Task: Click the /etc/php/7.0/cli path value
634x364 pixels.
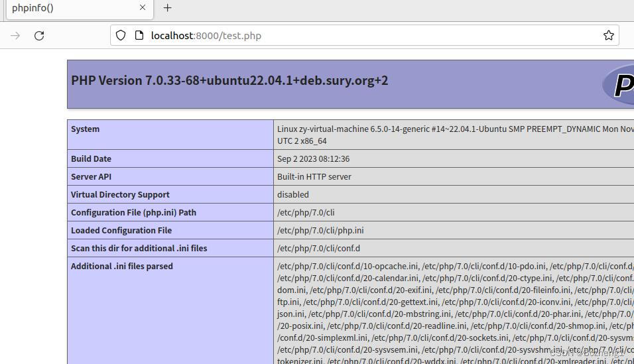Action: click(x=306, y=212)
